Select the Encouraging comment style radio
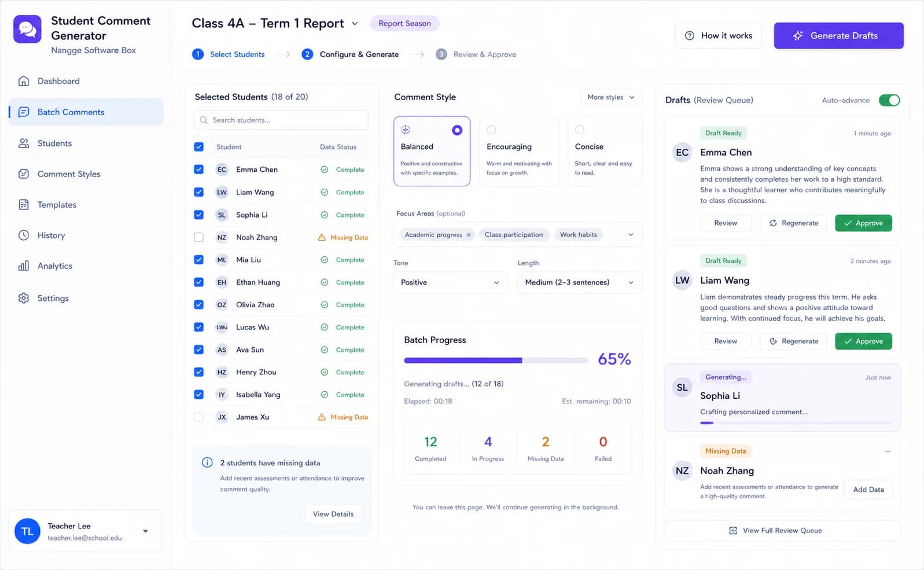The width and height of the screenshot is (924, 570). 491,130
